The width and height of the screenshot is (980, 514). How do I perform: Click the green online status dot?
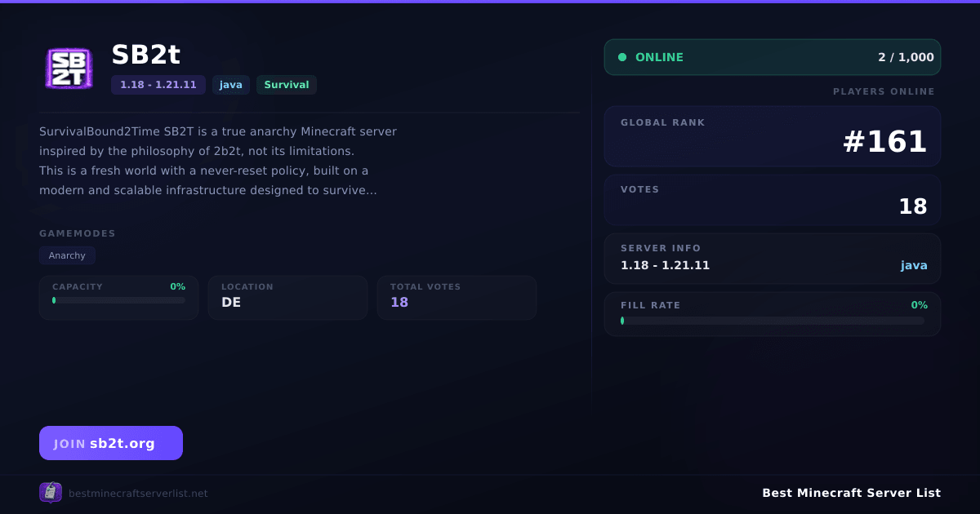pyautogui.click(x=622, y=57)
